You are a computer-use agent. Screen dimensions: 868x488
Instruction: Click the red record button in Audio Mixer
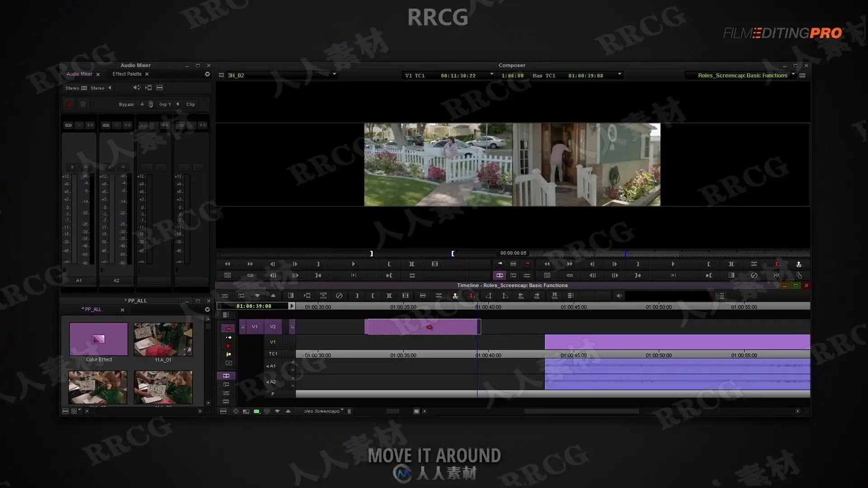pos(69,104)
